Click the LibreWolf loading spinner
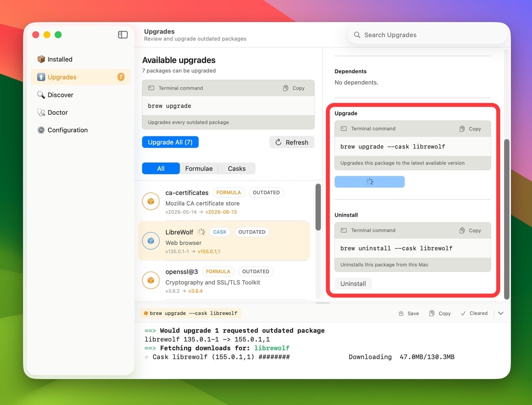The image size is (532, 405). click(201, 232)
